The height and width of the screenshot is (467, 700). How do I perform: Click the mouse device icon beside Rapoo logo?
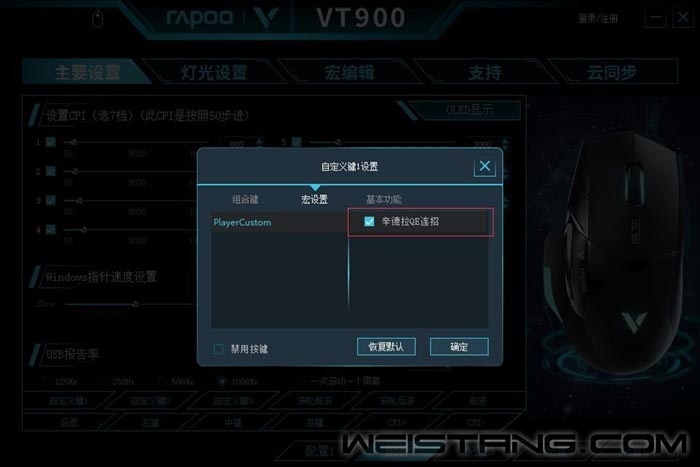click(98, 19)
